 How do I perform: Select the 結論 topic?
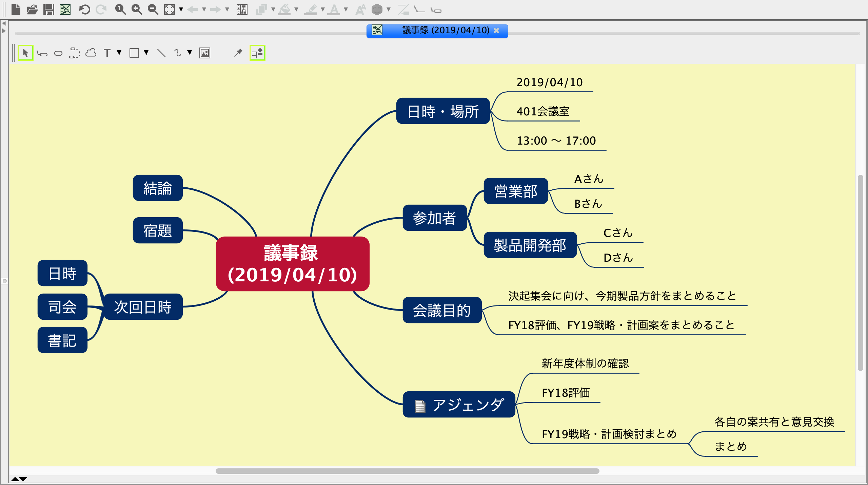point(158,188)
